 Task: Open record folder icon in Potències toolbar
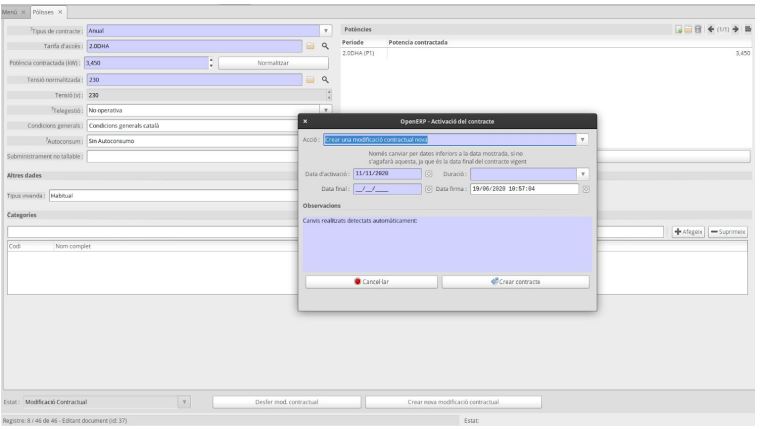point(688,30)
